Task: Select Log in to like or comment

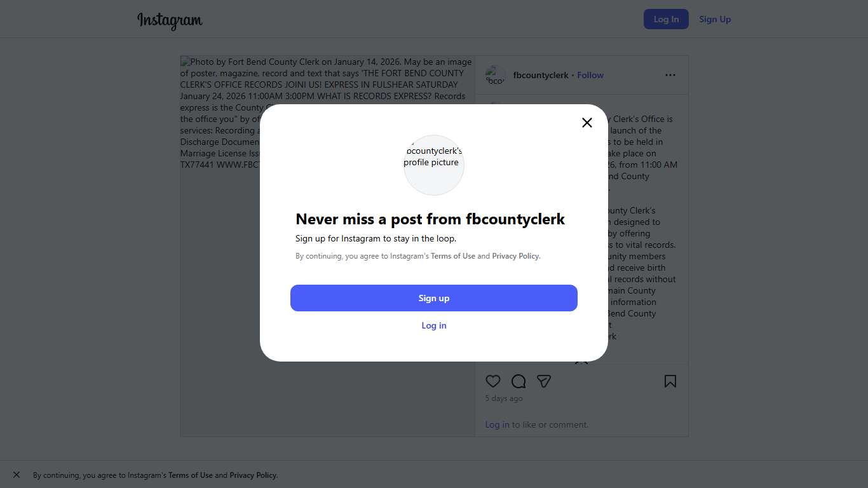Action: pyautogui.click(x=497, y=424)
